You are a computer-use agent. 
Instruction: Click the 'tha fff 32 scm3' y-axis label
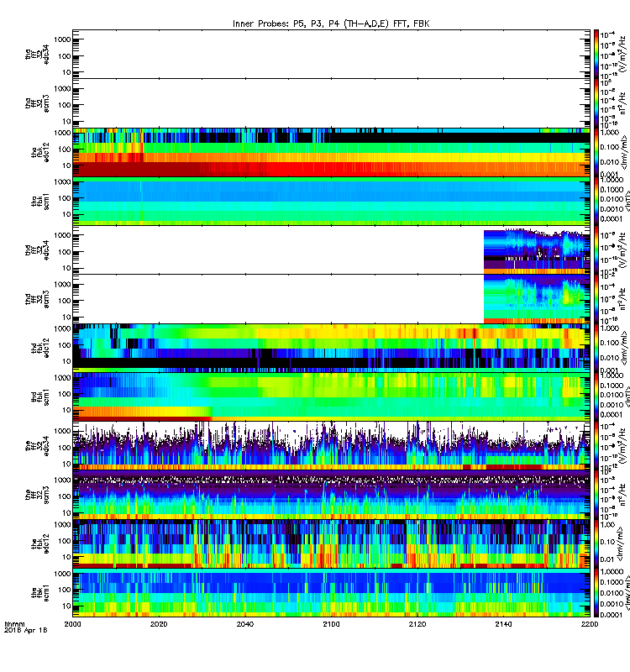tap(37, 103)
